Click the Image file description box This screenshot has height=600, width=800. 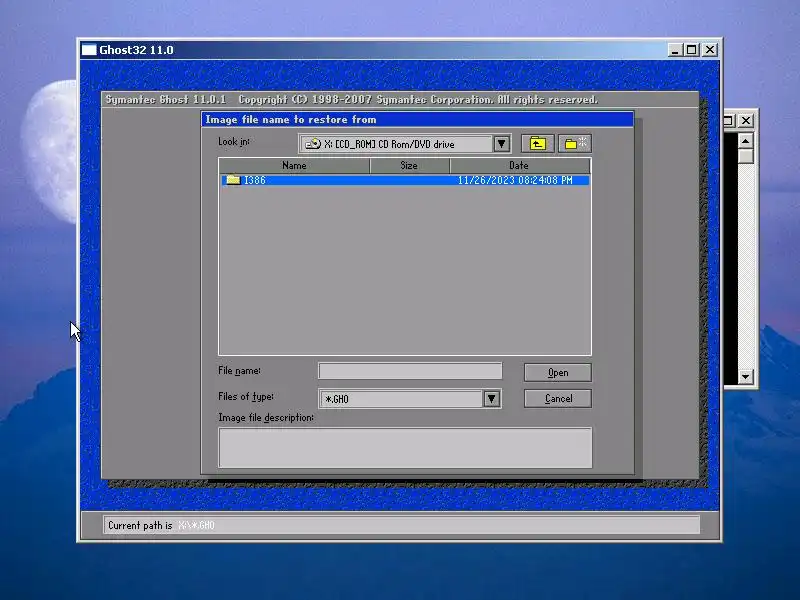pos(405,447)
